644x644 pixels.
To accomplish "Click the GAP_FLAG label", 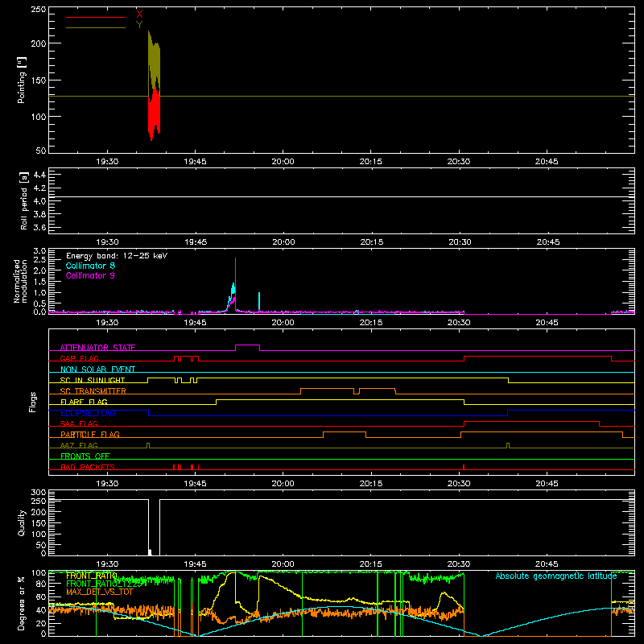I will click(x=79, y=358).
